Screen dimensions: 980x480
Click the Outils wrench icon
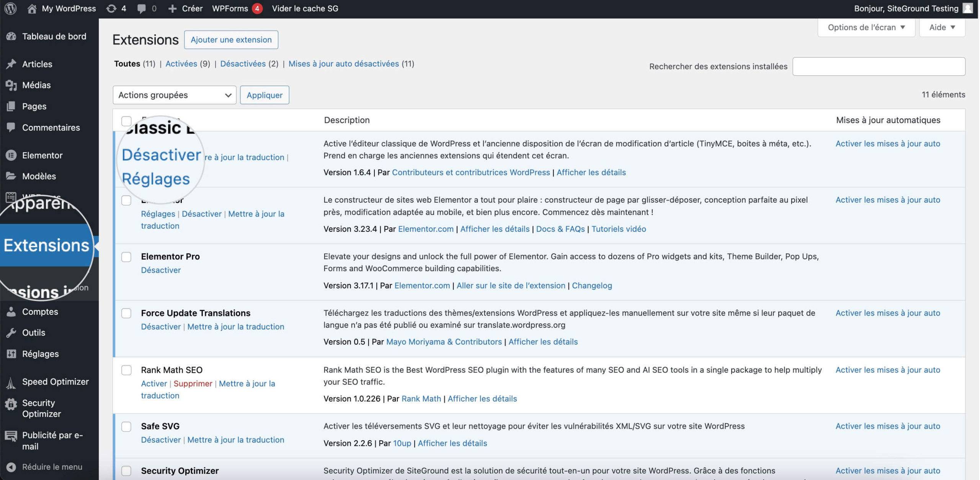click(x=11, y=333)
